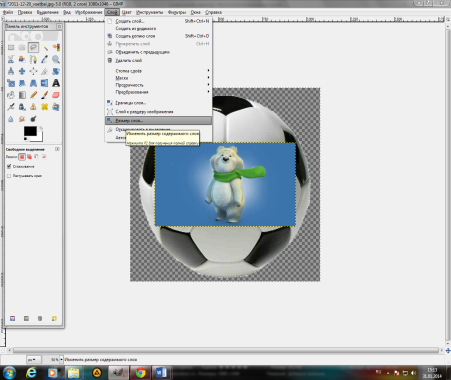Select the Heal tool
Image resolution: width=451 pixels, height=380 pixels.
(45, 107)
